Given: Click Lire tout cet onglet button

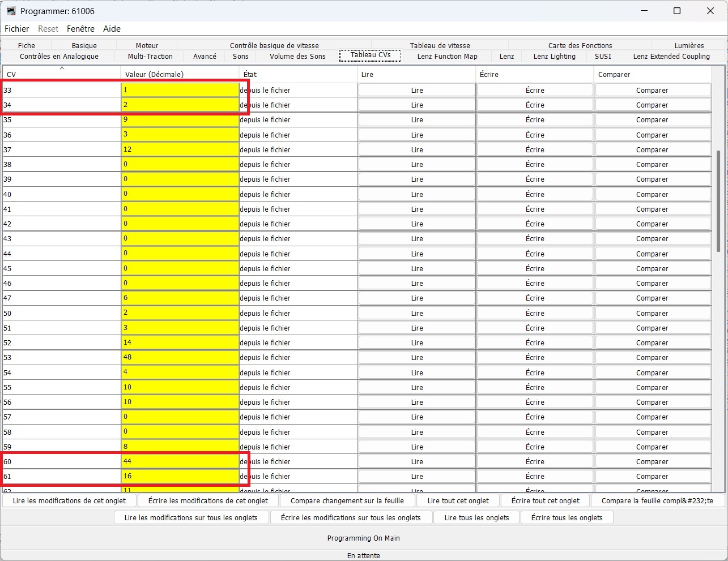Looking at the screenshot, I should point(458,500).
